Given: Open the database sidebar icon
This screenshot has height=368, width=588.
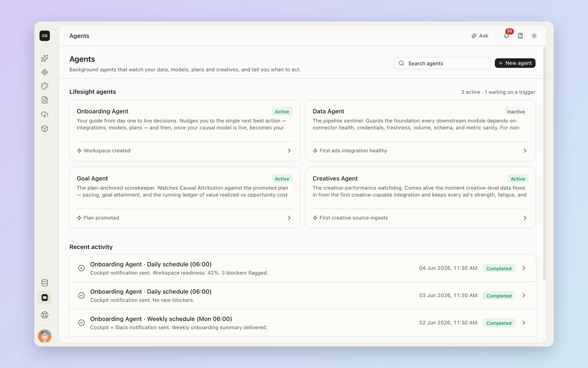Looking at the screenshot, I should (x=45, y=283).
